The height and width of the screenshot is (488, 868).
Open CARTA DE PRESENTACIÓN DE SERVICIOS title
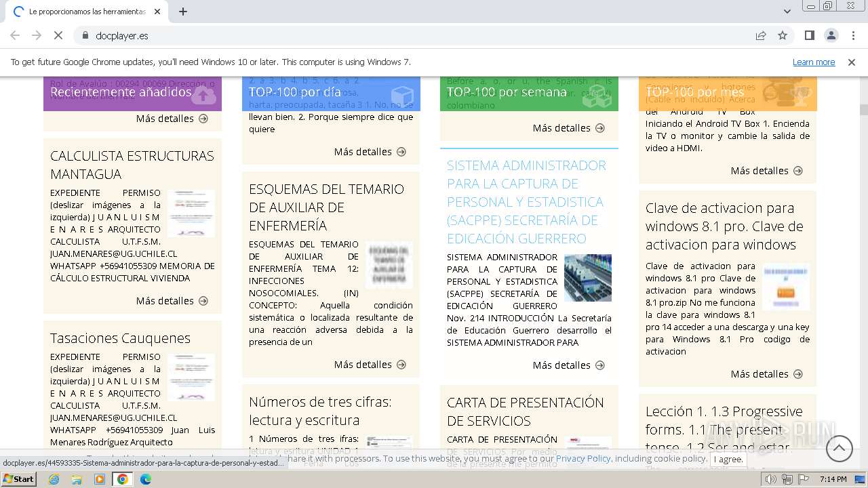525,411
